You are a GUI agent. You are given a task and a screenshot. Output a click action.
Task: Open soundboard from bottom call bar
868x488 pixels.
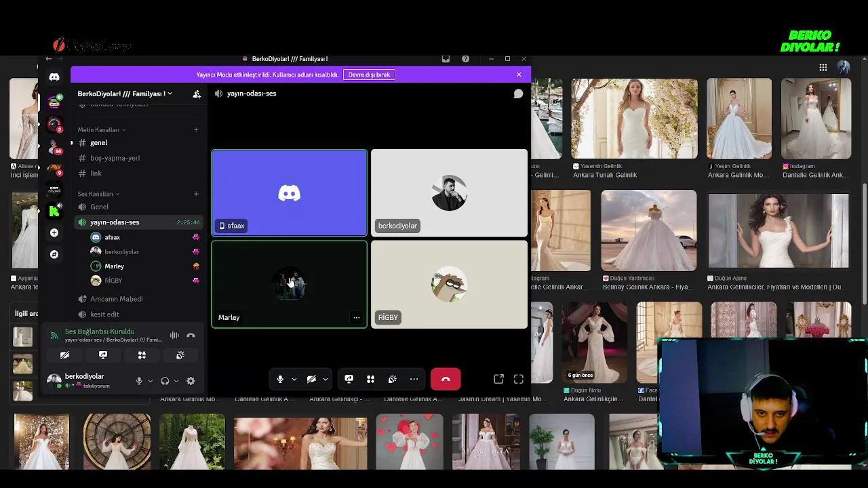click(392, 380)
